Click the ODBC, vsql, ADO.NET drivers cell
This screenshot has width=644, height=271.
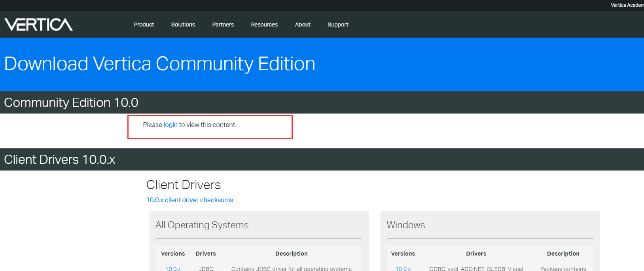[476, 269]
